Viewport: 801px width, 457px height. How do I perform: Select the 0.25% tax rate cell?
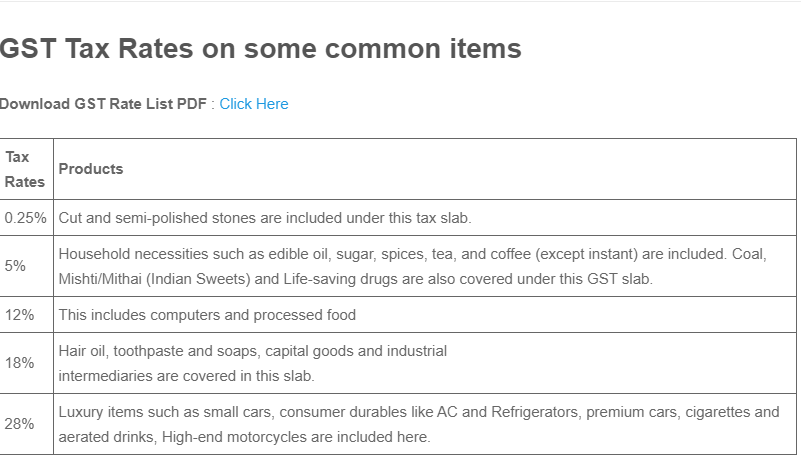[x=26, y=218]
